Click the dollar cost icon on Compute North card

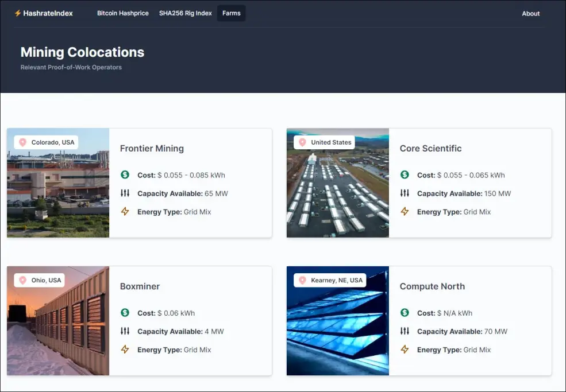click(405, 313)
